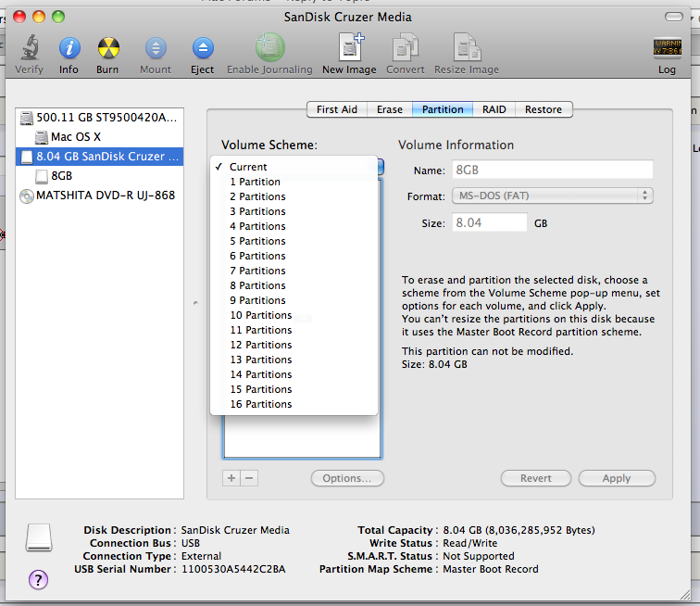Select the 500.11 GB ST9500420A disk

point(99,118)
